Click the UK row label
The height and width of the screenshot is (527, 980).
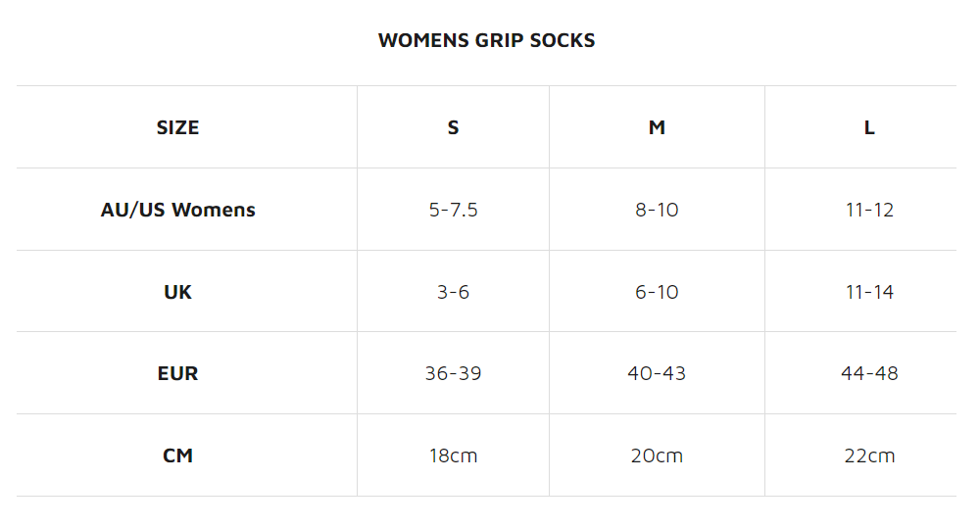177,292
